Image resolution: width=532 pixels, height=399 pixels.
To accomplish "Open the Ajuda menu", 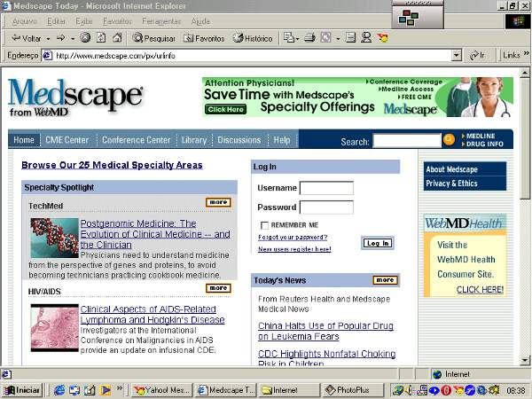I will point(201,21).
